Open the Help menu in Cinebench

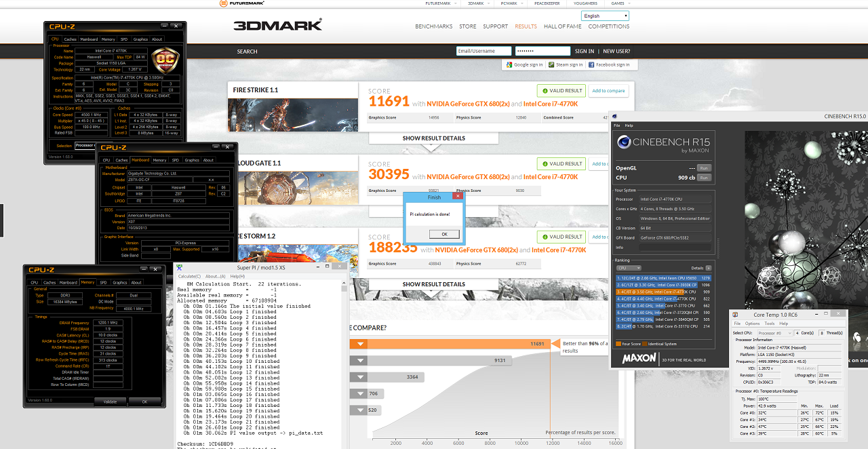click(x=629, y=125)
